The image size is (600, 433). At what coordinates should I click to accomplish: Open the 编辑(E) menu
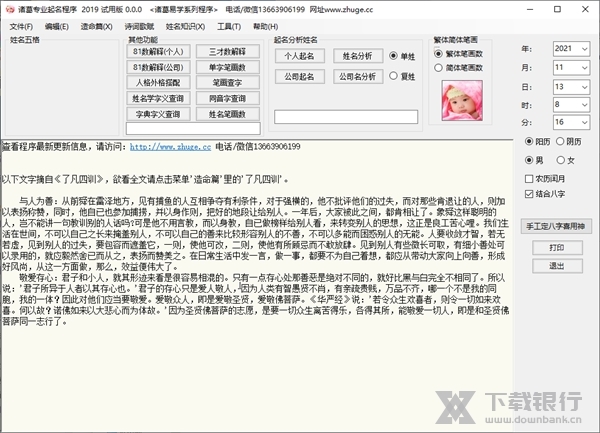click(57, 26)
